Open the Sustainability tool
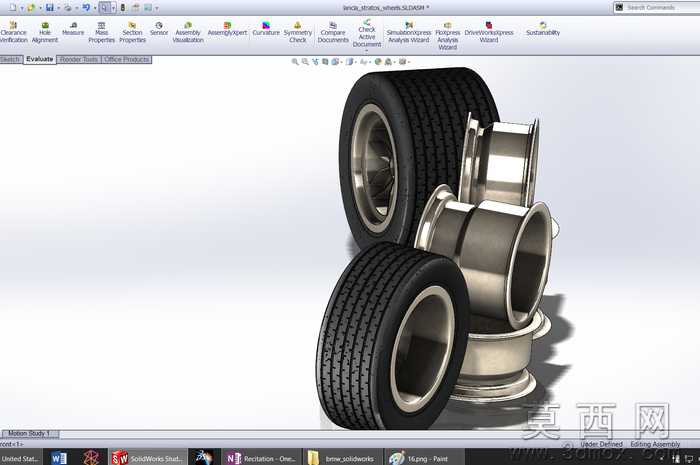 (x=542, y=29)
